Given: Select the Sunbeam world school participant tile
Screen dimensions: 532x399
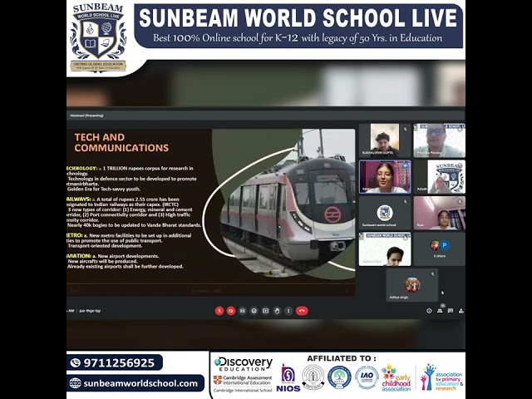Looking at the screenshot, I should coord(385,213).
